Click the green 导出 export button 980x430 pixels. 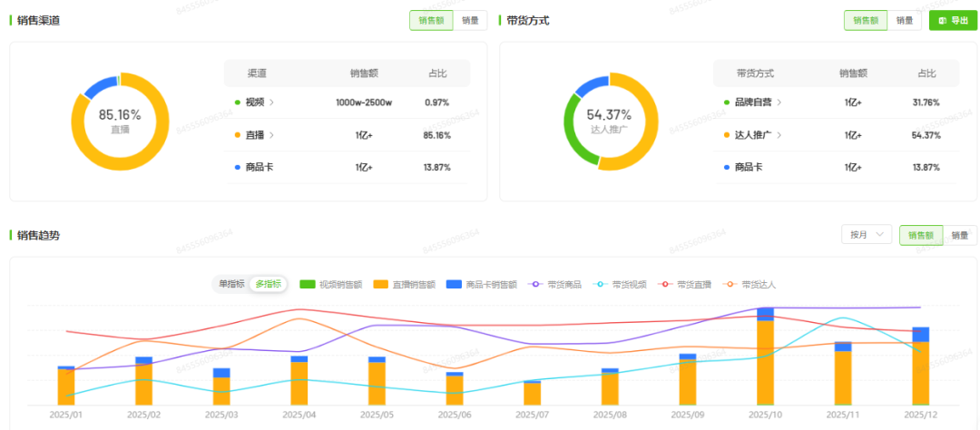point(953,20)
